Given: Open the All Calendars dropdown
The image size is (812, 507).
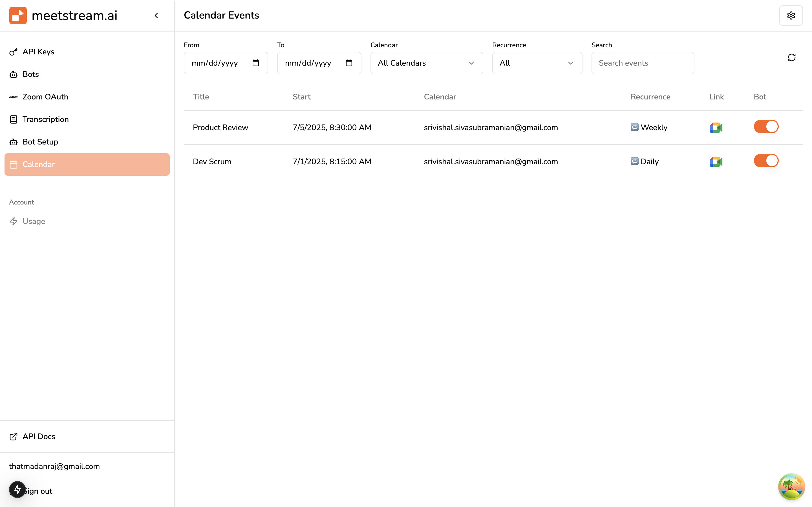Looking at the screenshot, I should click(x=427, y=63).
